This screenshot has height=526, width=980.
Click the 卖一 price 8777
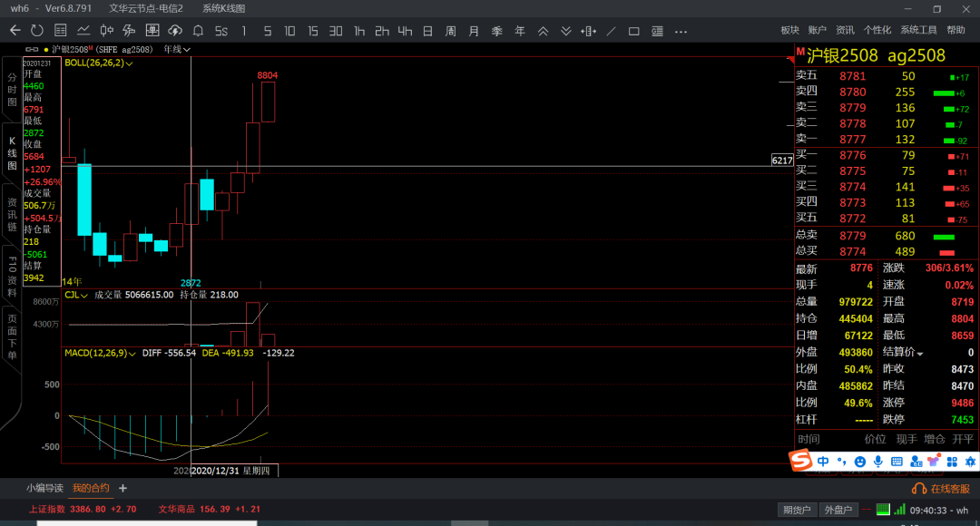[852, 140]
